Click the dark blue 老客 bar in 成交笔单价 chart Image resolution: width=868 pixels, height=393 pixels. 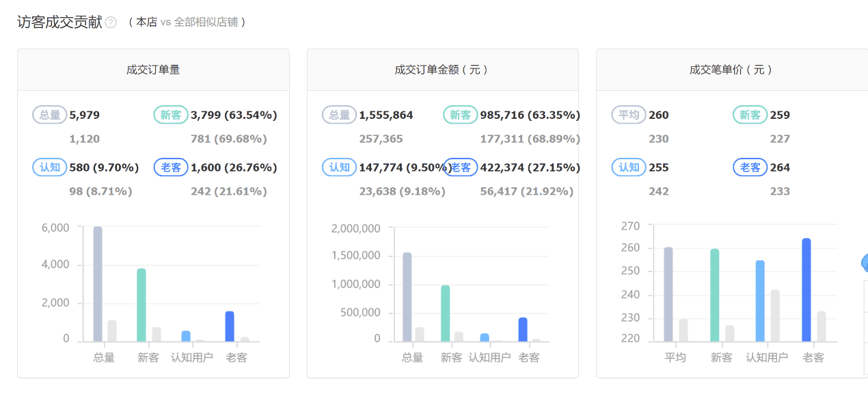pos(806,290)
